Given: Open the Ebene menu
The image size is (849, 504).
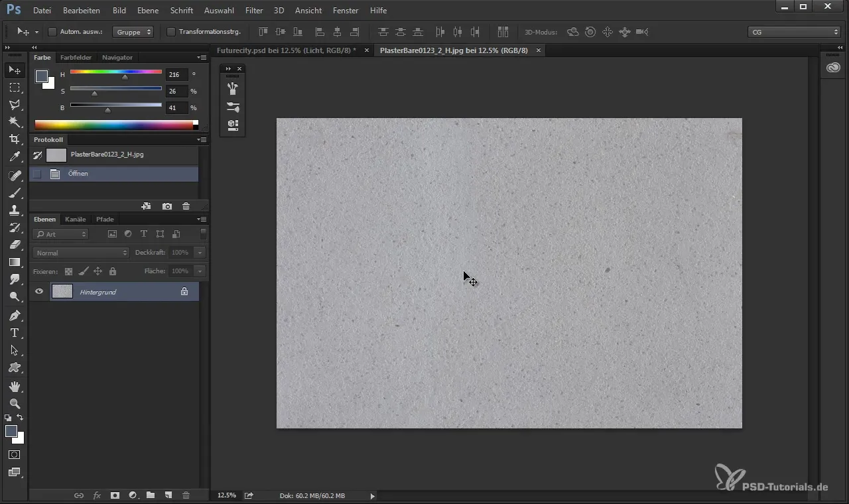Looking at the screenshot, I should point(148,11).
